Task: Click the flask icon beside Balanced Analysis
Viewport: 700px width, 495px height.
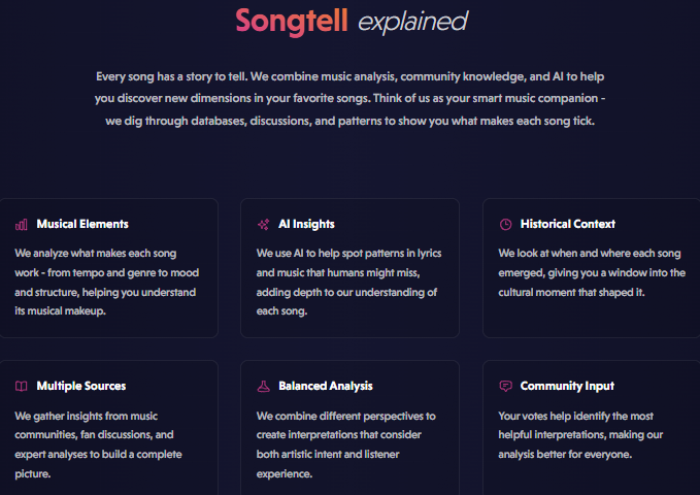Action: click(x=263, y=386)
